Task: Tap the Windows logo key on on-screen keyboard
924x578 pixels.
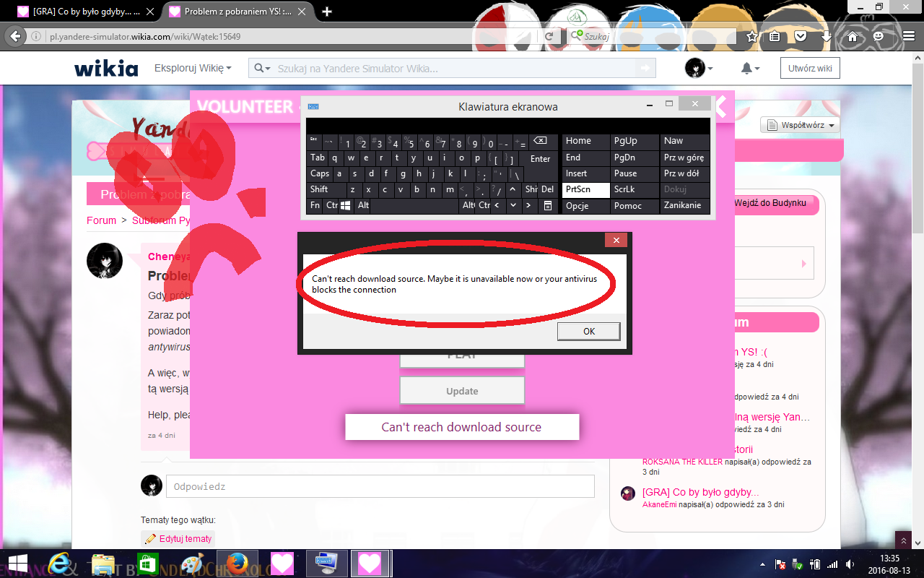Action: click(x=346, y=205)
